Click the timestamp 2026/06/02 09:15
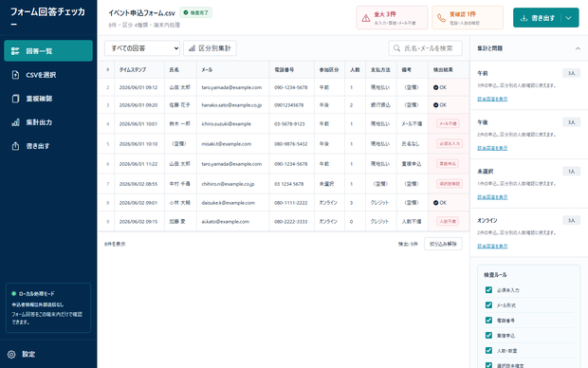Screen dimensions: 588x368 [x=138, y=222]
